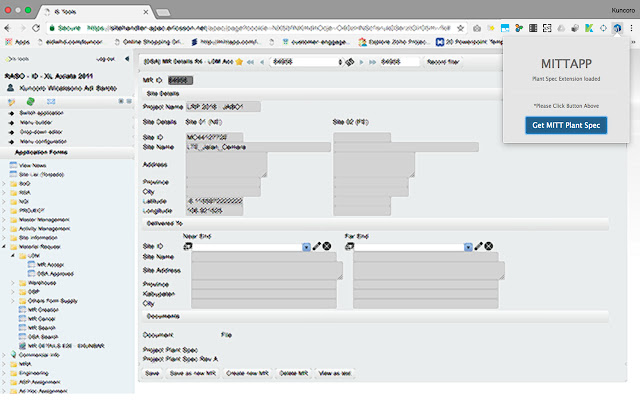Click the pencil notes icon in the sidebar toolbar
Viewport: 640px width, 400px height.
[x=11, y=101]
